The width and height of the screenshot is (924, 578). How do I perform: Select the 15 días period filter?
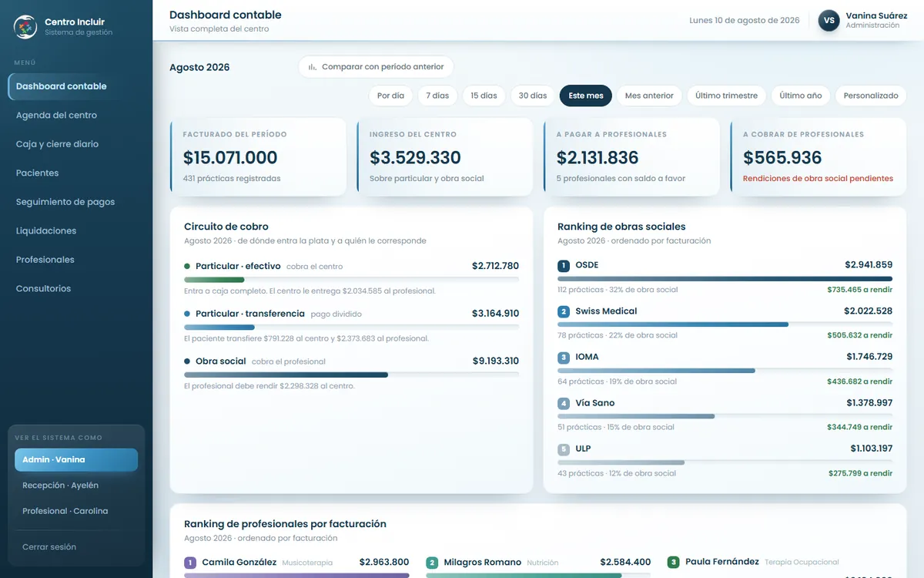coord(484,96)
